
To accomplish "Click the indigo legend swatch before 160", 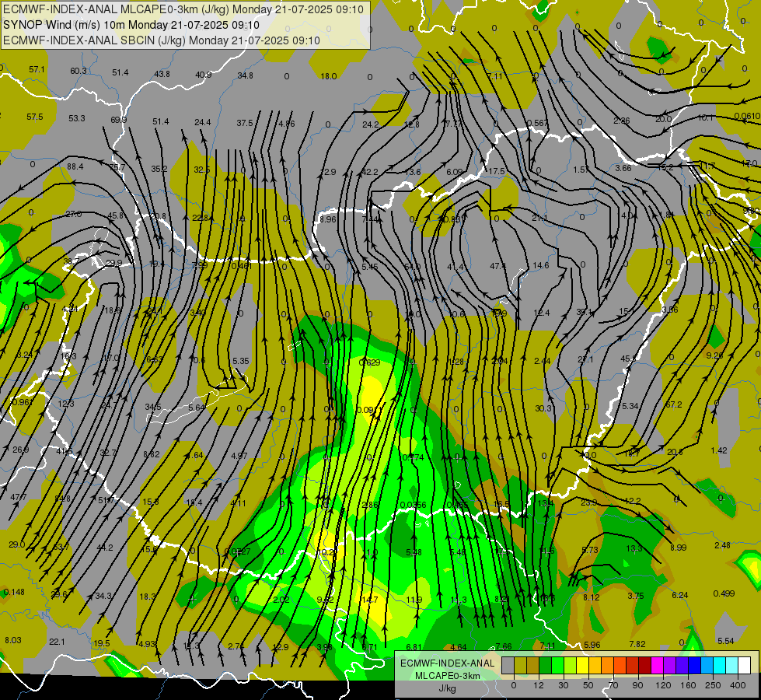I will [682, 665].
